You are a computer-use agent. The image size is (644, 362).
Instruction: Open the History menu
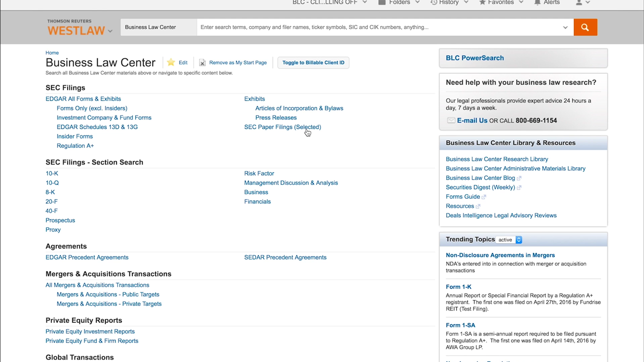[x=448, y=3]
